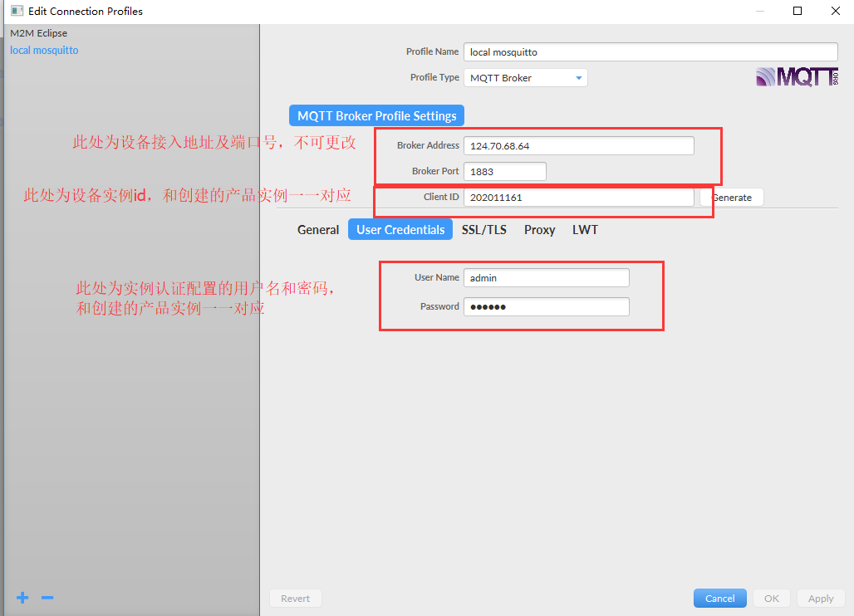854x616 pixels.
Task: Click the Password input field
Action: click(x=546, y=307)
